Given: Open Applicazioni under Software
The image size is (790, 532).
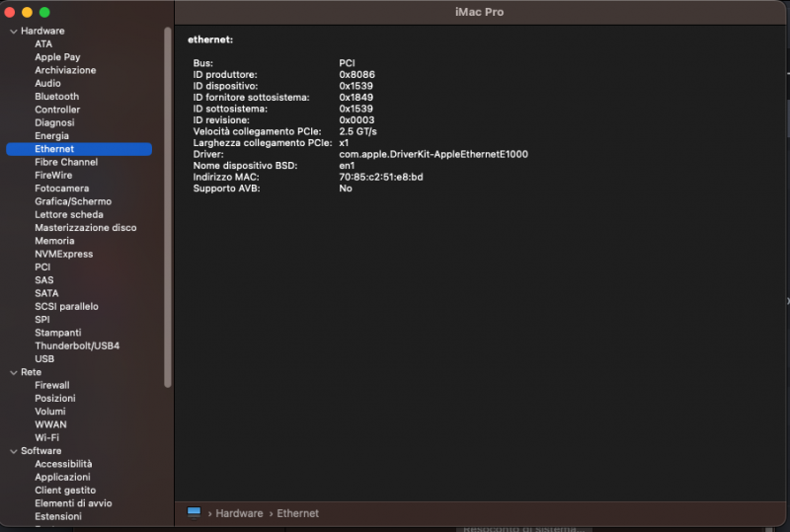Looking at the screenshot, I should click(62, 477).
